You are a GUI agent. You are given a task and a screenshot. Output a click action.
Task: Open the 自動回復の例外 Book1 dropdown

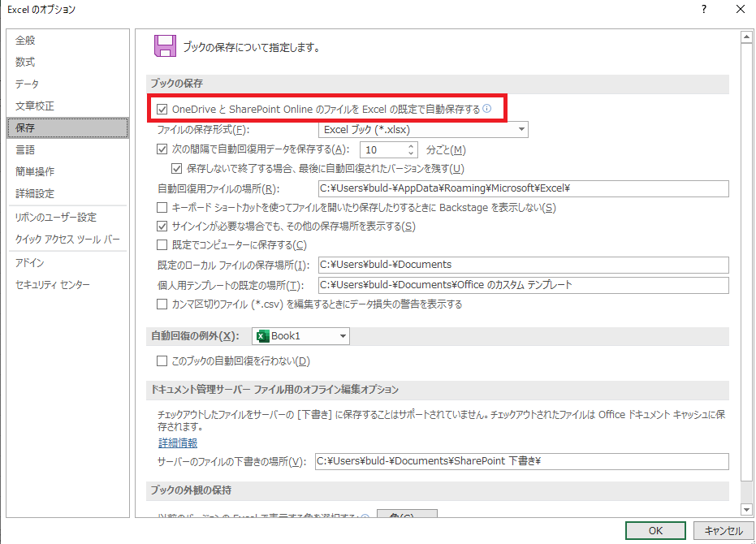[x=300, y=336]
